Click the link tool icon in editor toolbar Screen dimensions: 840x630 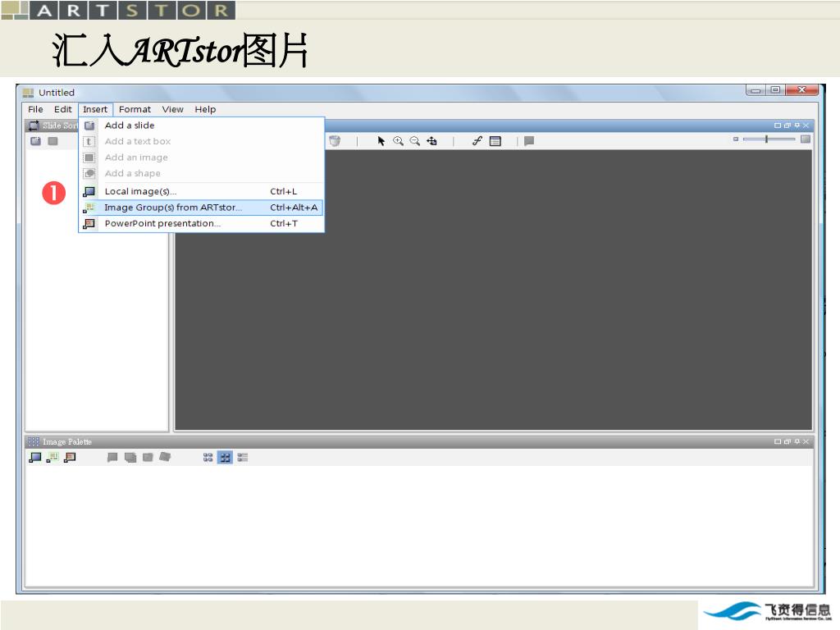coord(477,141)
